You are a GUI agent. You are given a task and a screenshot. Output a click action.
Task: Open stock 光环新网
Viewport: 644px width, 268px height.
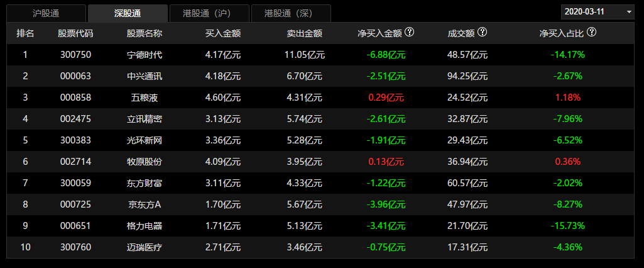(x=145, y=140)
